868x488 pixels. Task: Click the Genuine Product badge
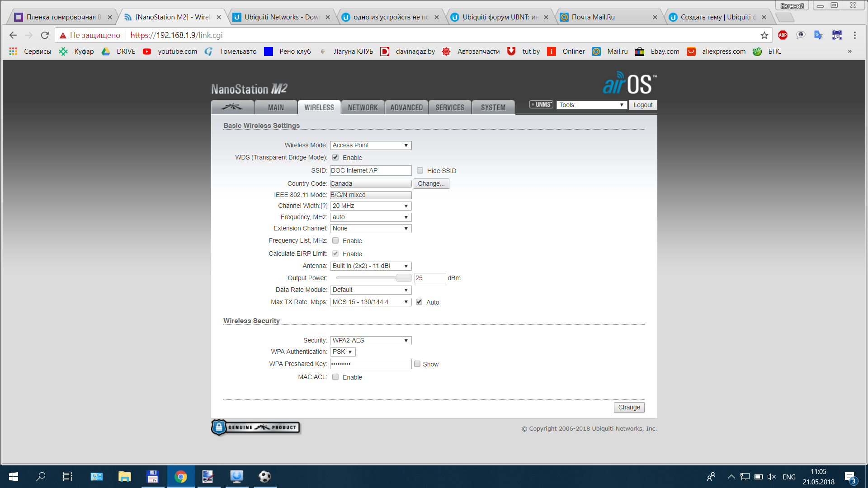255,427
